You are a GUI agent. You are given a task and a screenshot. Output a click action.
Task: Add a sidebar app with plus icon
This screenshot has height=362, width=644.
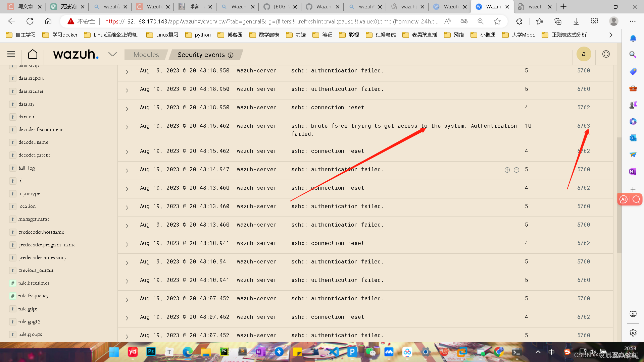633,189
